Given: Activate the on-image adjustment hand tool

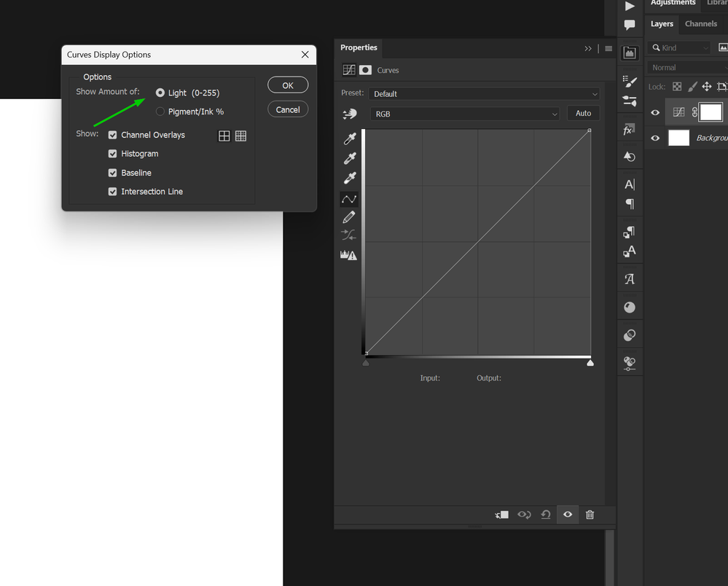Looking at the screenshot, I should (349, 114).
